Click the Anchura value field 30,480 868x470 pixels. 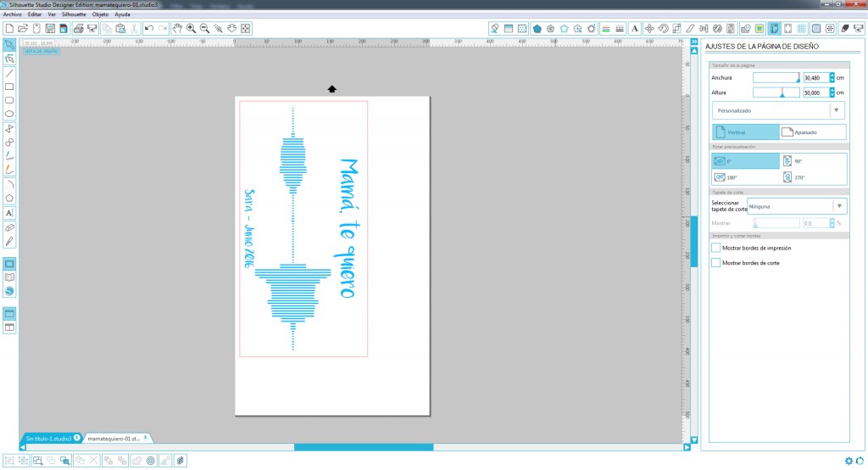tap(815, 77)
